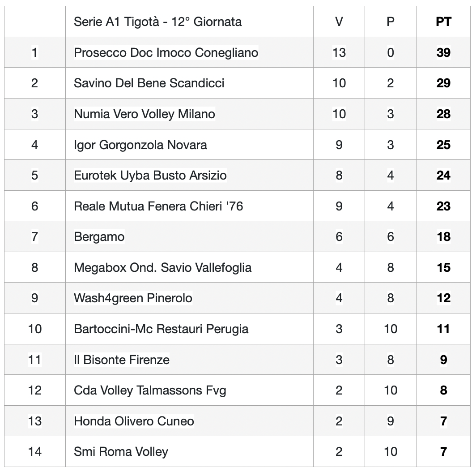Image resolution: width=476 pixels, height=472 pixels.
Task: Click the PT column header
Action: click(443, 22)
